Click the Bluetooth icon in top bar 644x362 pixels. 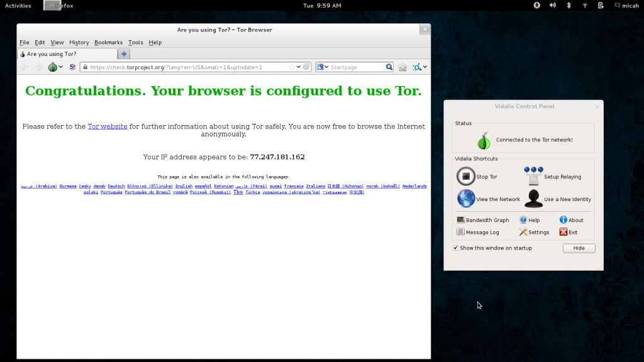tap(569, 5)
